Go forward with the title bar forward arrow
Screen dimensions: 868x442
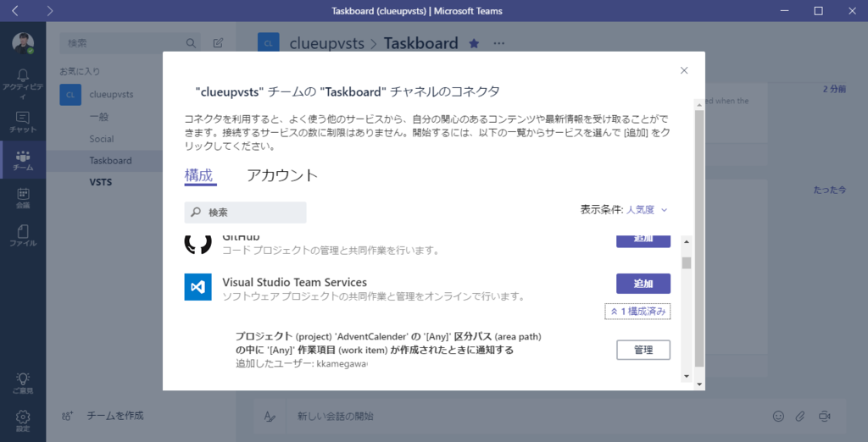(x=50, y=10)
